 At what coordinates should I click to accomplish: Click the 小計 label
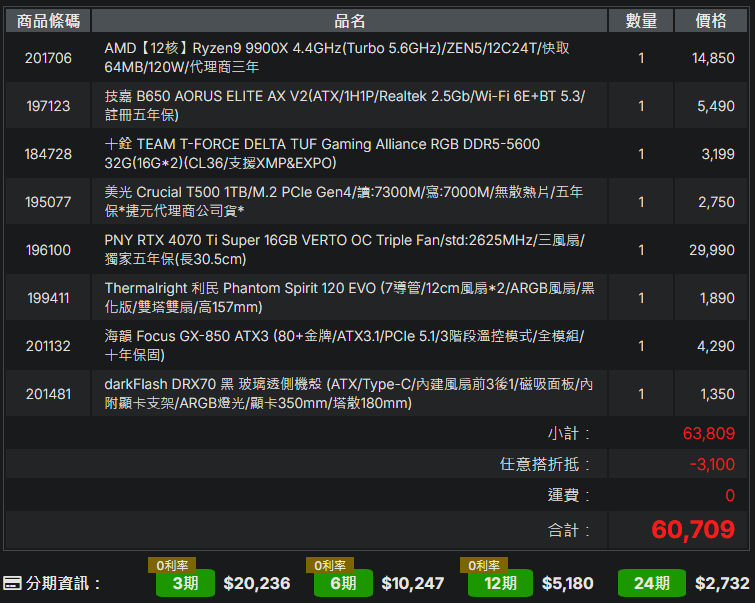pyautogui.click(x=569, y=433)
